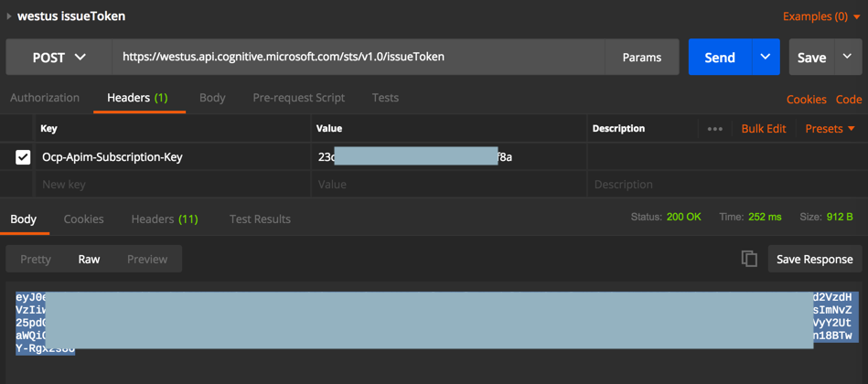
Task: Copy response body with the copy icon
Action: 749,259
